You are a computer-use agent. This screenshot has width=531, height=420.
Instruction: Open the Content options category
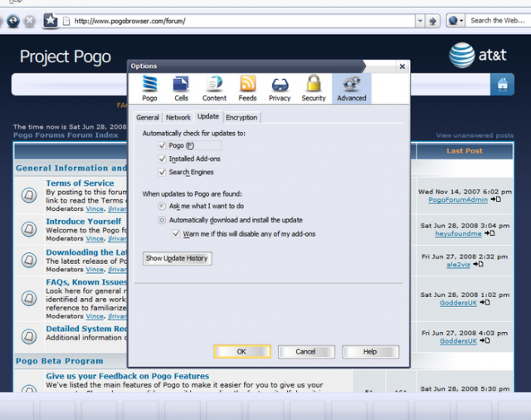[214, 89]
